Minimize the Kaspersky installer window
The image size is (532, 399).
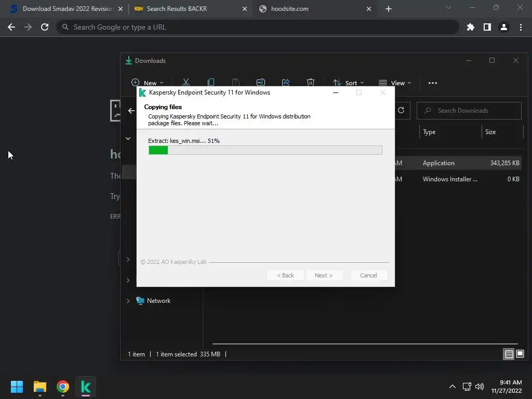pyautogui.click(x=336, y=92)
